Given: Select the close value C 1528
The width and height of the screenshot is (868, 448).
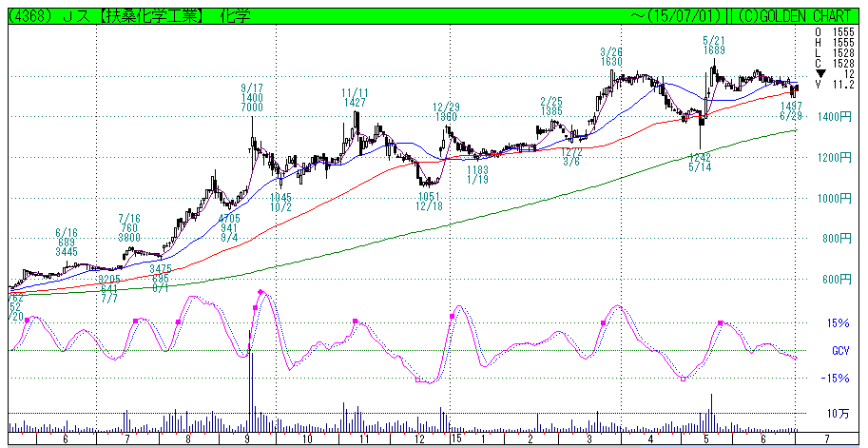Looking at the screenshot, I should coord(835,64).
